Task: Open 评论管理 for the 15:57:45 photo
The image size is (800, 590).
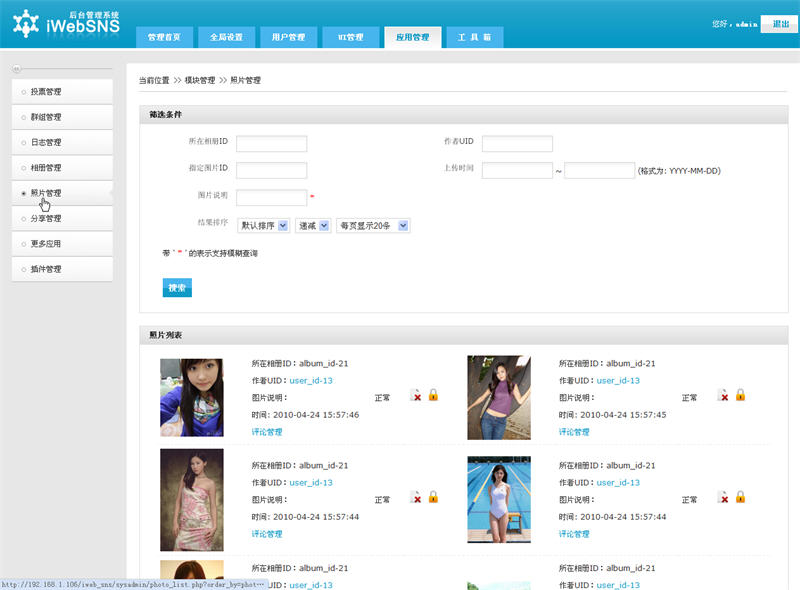Action: [x=574, y=432]
